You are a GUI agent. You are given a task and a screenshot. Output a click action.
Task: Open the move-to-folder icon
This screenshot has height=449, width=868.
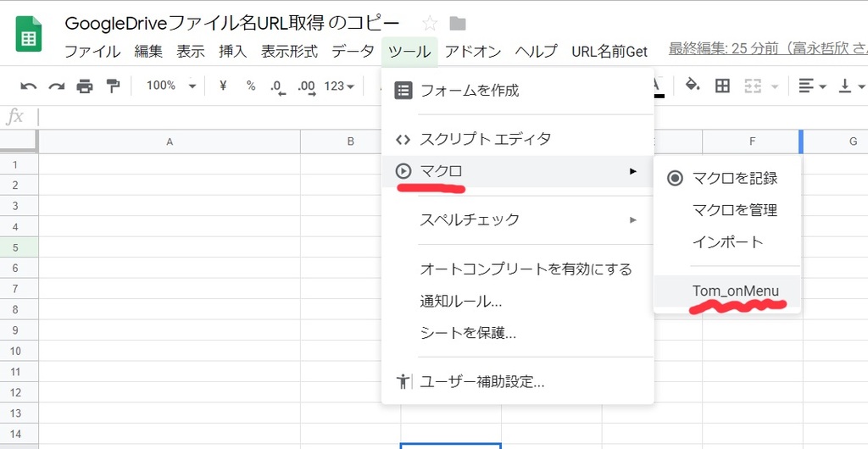pos(458,23)
